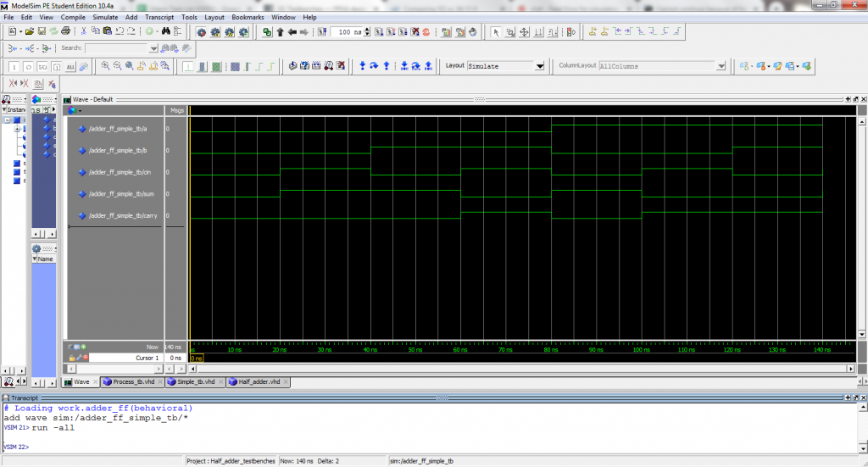This screenshot has width=868, height=467.
Task: Select the Wave tab
Action: [x=81, y=381]
